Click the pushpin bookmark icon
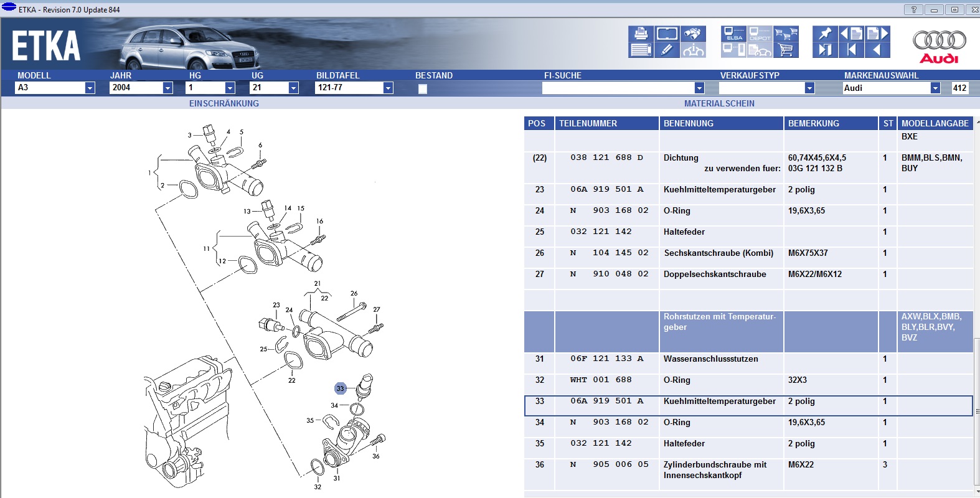The height and width of the screenshot is (498, 980). tap(825, 34)
